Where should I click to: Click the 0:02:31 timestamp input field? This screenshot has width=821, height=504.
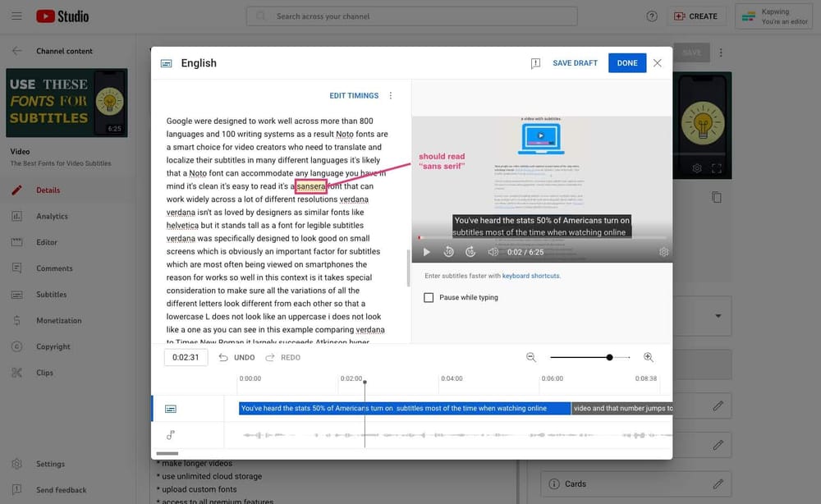pyautogui.click(x=185, y=356)
